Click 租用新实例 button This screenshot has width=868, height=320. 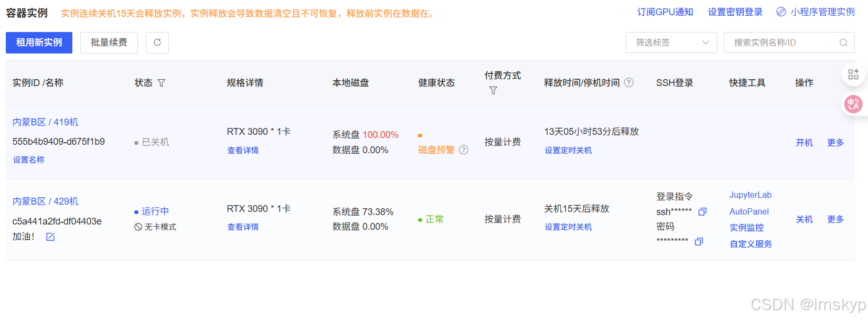click(39, 42)
